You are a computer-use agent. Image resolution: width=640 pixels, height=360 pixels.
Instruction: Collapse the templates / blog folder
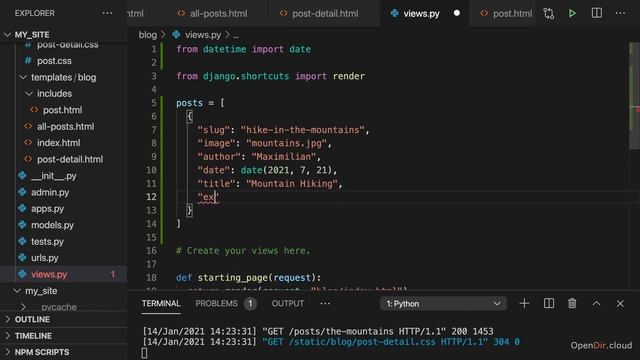pyautogui.click(x=64, y=77)
